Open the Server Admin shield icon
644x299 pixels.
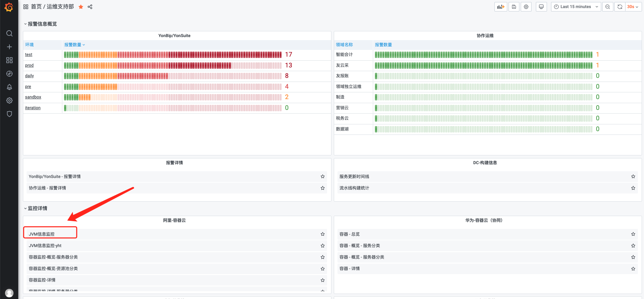coord(9,114)
